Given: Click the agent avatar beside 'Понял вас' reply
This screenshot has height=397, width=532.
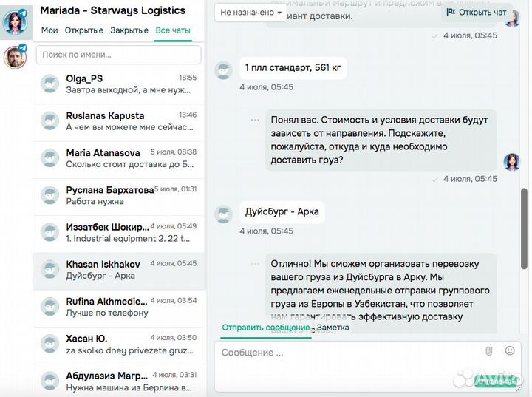Looking at the screenshot, I should [x=511, y=162].
